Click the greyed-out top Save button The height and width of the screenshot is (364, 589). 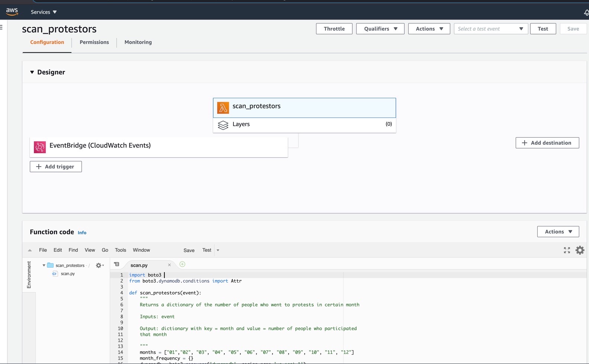(573, 29)
